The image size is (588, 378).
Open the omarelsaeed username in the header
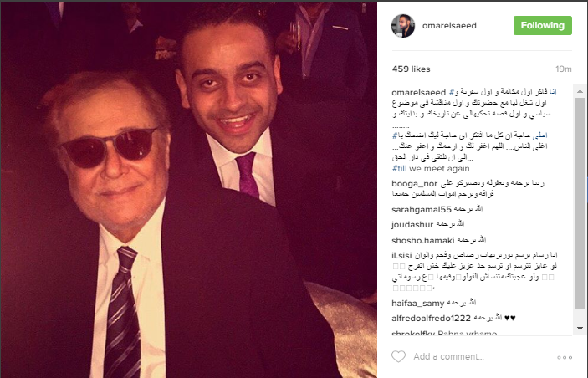(x=449, y=26)
